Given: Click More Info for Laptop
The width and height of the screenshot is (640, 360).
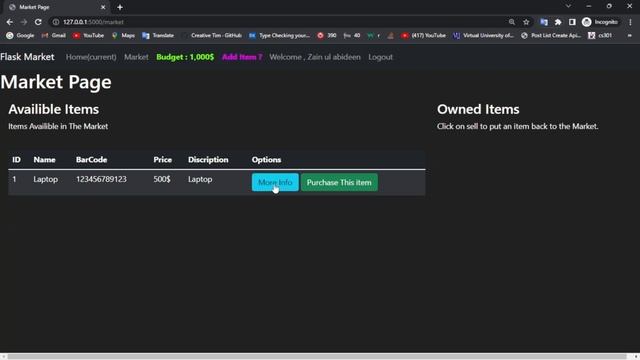Looking at the screenshot, I should (275, 182).
